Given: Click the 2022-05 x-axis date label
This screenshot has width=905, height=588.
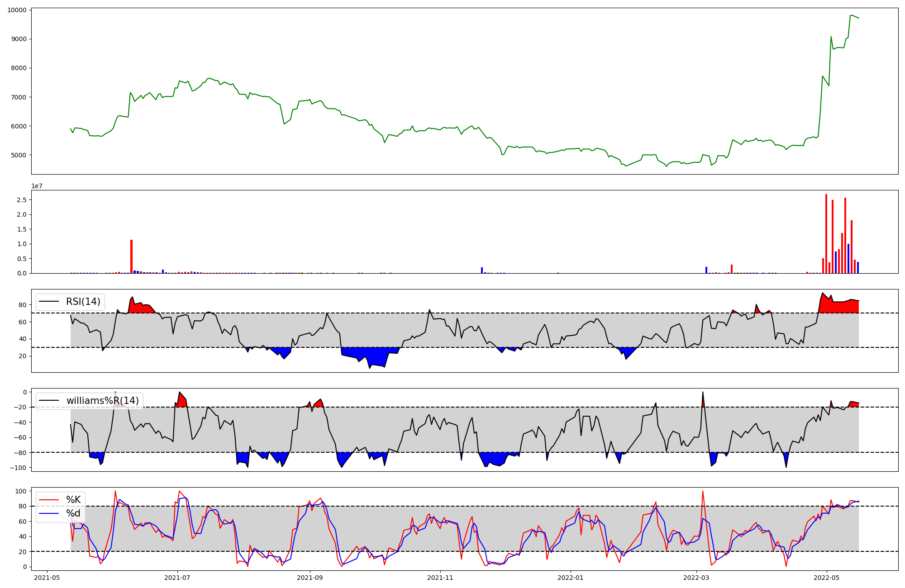Looking at the screenshot, I should 827,578.
